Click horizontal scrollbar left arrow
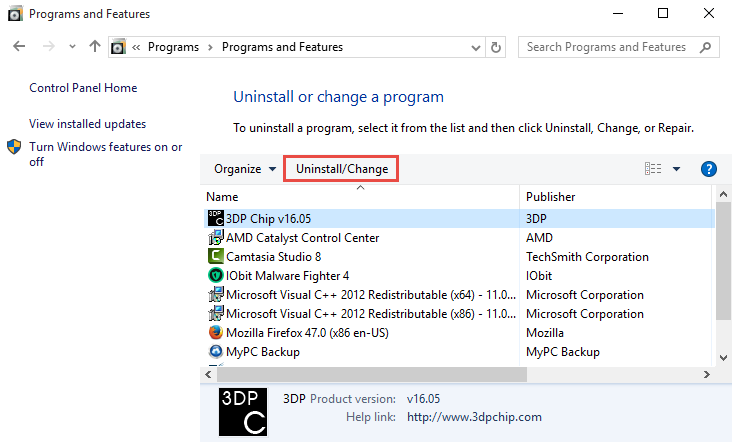732x442 pixels. (x=208, y=374)
